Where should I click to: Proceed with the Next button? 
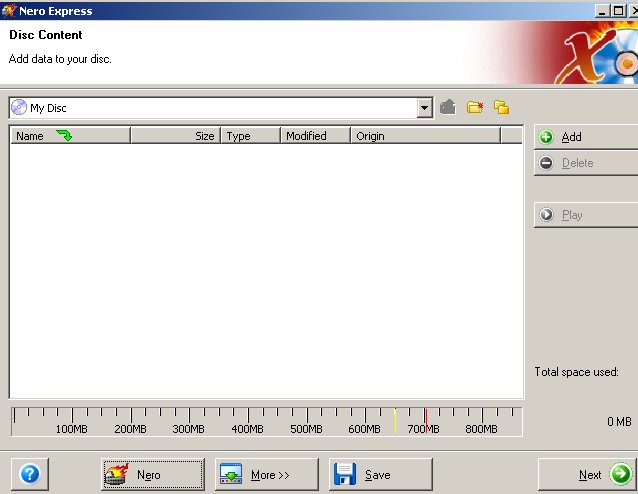(587, 474)
